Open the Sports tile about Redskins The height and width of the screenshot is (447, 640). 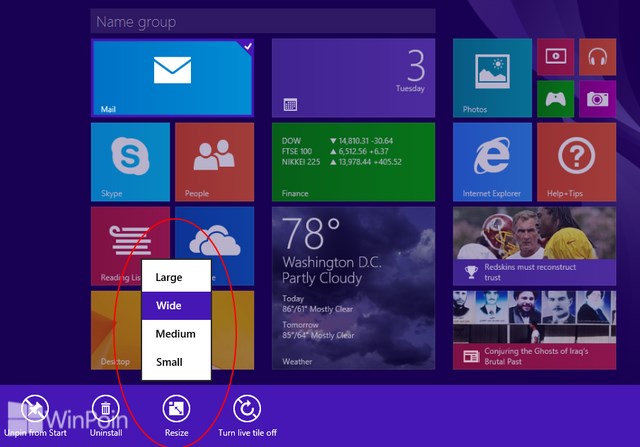tap(534, 246)
